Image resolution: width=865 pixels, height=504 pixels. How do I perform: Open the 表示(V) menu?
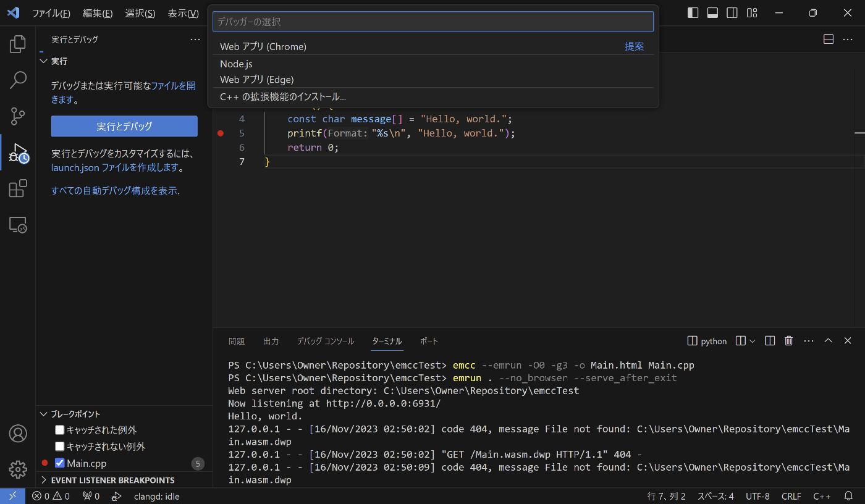pos(183,13)
